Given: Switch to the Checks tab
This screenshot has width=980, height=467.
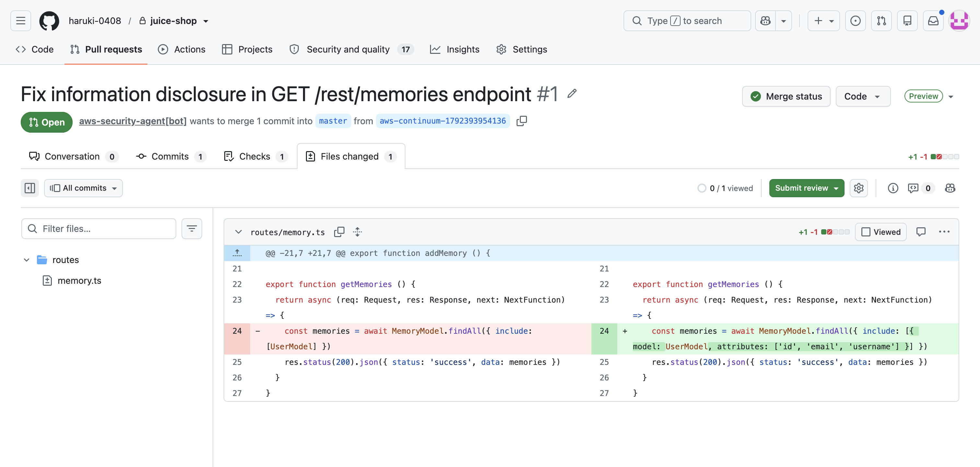Looking at the screenshot, I should 255,156.
